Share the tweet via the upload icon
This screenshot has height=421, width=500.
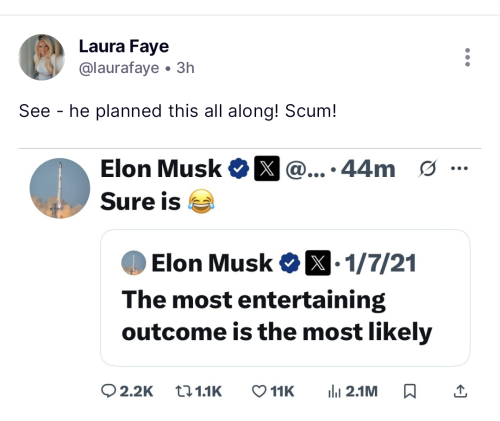pos(460,391)
